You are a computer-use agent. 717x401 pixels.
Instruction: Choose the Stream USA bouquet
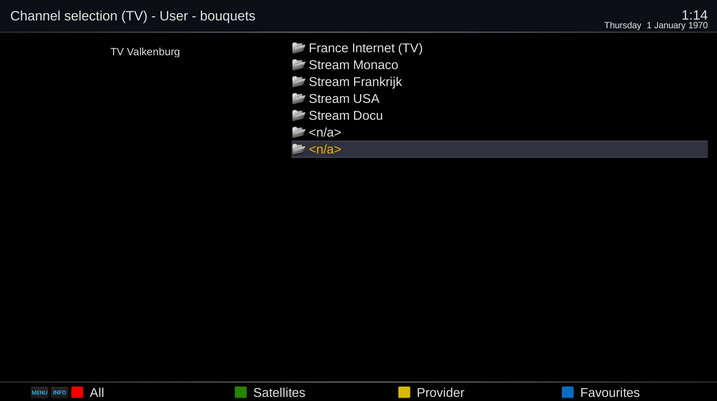(343, 99)
